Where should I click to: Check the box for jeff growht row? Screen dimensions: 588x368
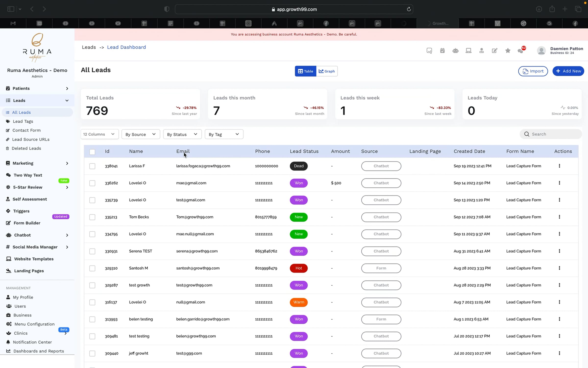point(92,354)
